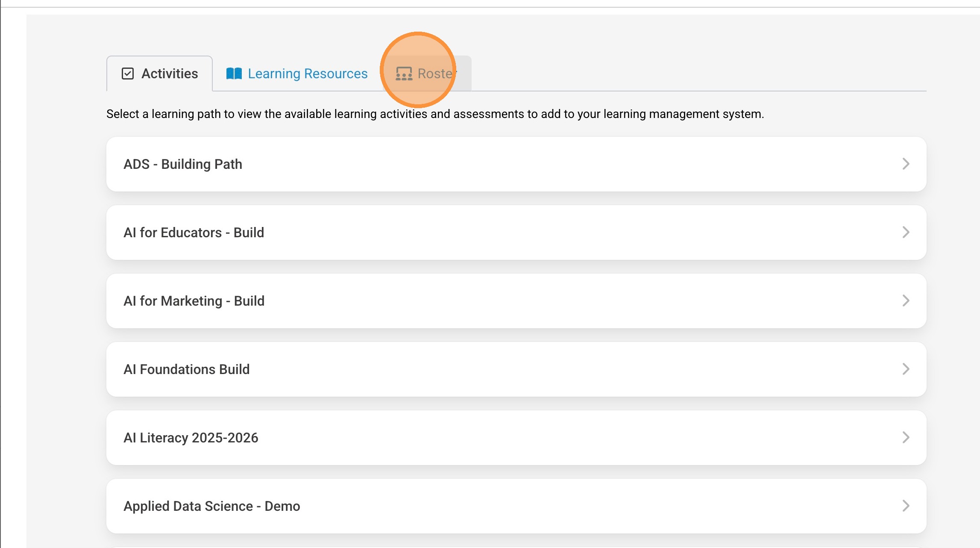Viewport: 980px width, 548px height.
Task: Open the Learning Resources tab
Action: pyautogui.click(x=307, y=74)
